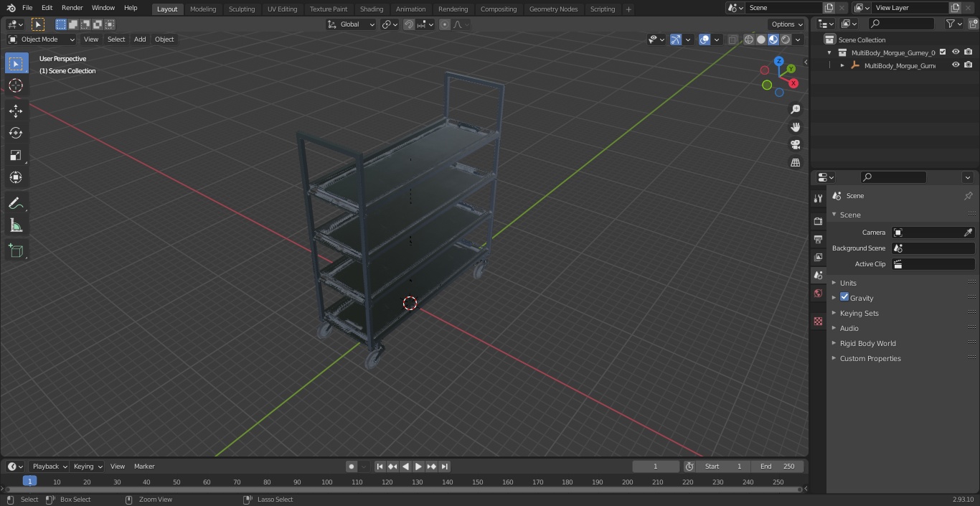980x506 pixels.
Task: Open the Playback dropdown in timeline
Action: (x=50, y=467)
